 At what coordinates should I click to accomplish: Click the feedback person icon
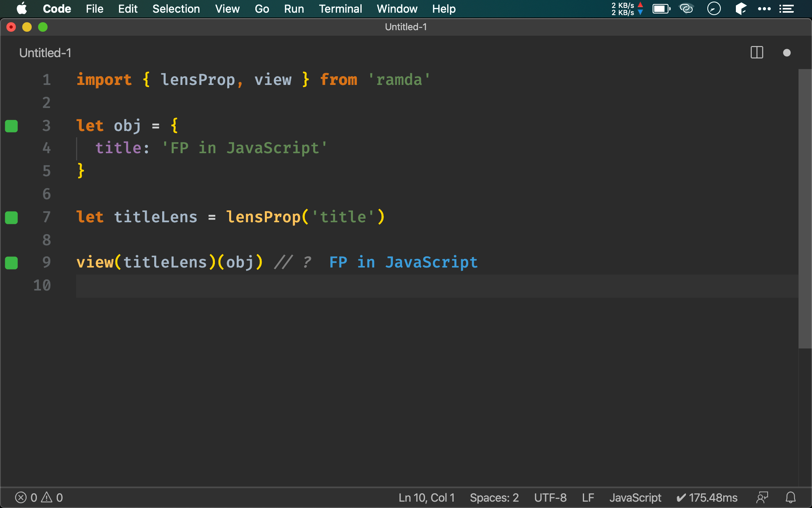pos(762,497)
